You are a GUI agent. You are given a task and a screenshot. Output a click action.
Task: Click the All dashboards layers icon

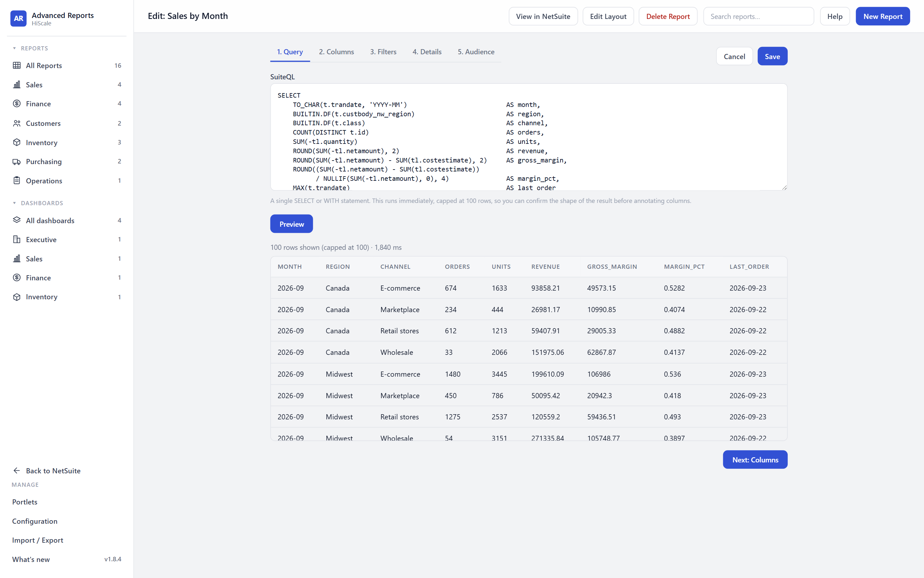tap(17, 220)
